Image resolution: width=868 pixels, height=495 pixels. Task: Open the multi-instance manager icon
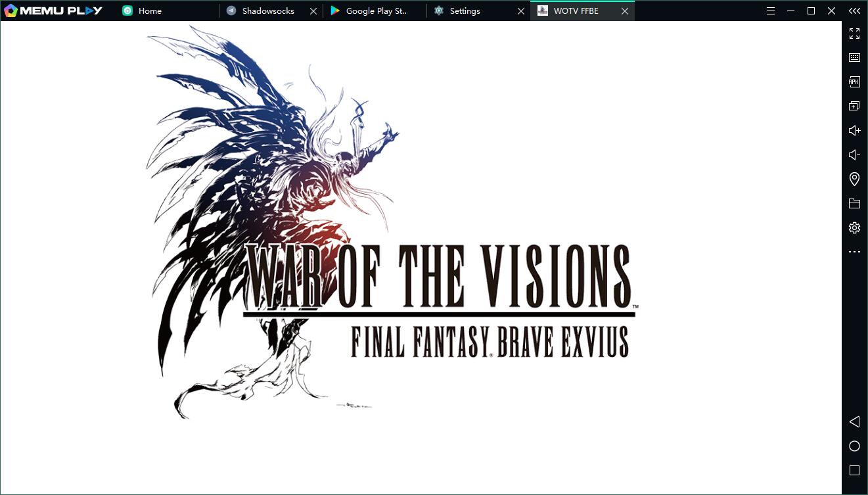tap(854, 106)
